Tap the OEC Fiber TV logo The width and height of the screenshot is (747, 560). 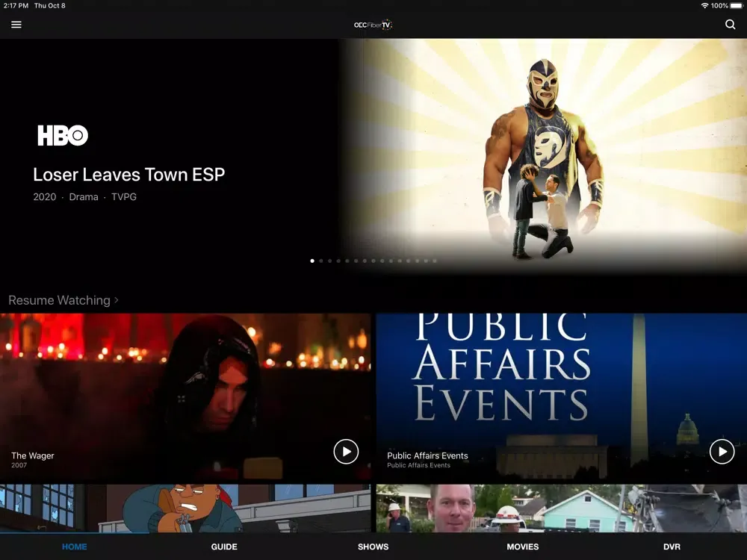[x=373, y=25]
